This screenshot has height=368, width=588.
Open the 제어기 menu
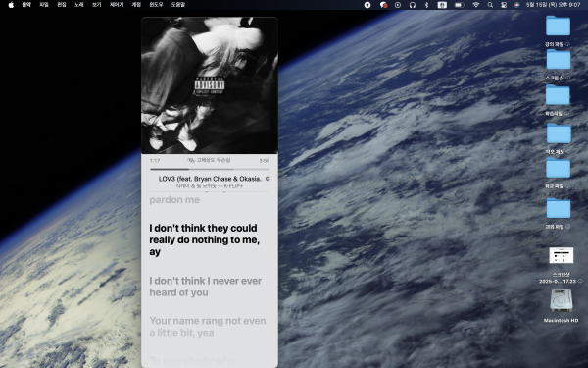pyautogui.click(x=117, y=5)
